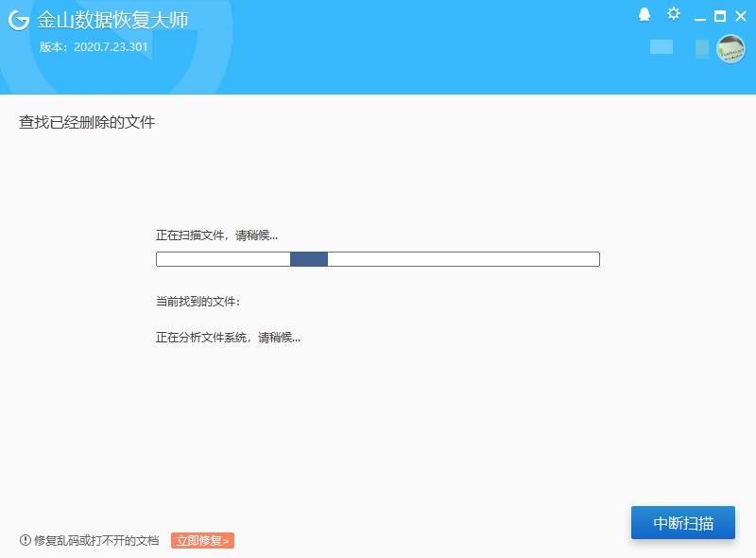Click the light blue badge in the titlebar
The image size is (756, 558).
[661, 47]
